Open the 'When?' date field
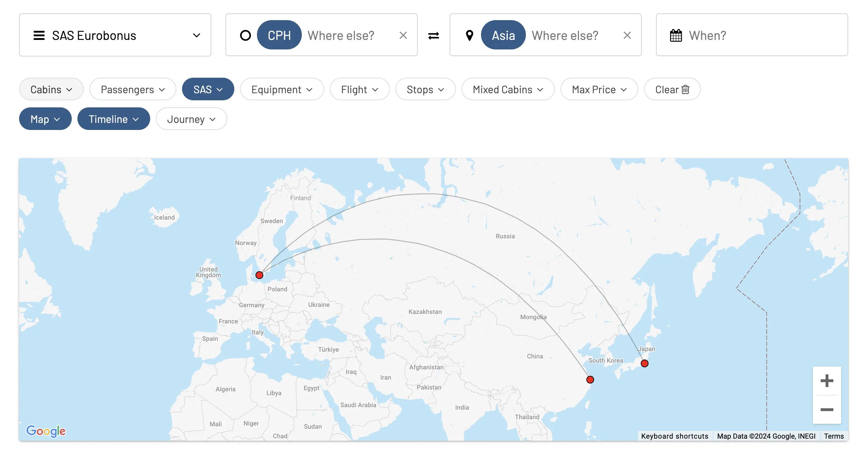This screenshot has height=457, width=868. click(752, 35)
